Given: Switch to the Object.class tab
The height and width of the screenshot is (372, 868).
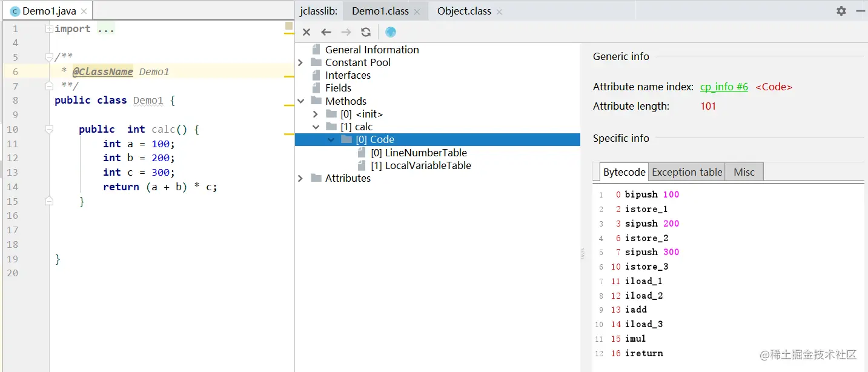Looking at the screenshot, I should tap(464, 11).
